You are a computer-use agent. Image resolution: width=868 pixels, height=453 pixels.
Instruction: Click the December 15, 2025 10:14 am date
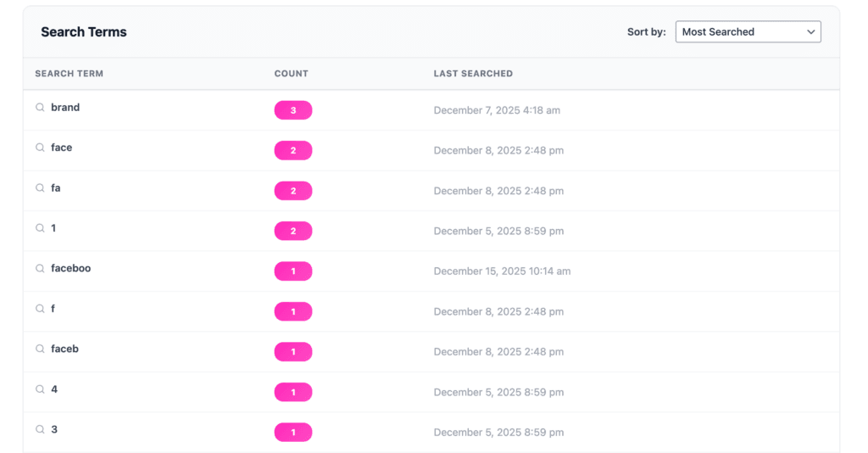coord(502,271)
